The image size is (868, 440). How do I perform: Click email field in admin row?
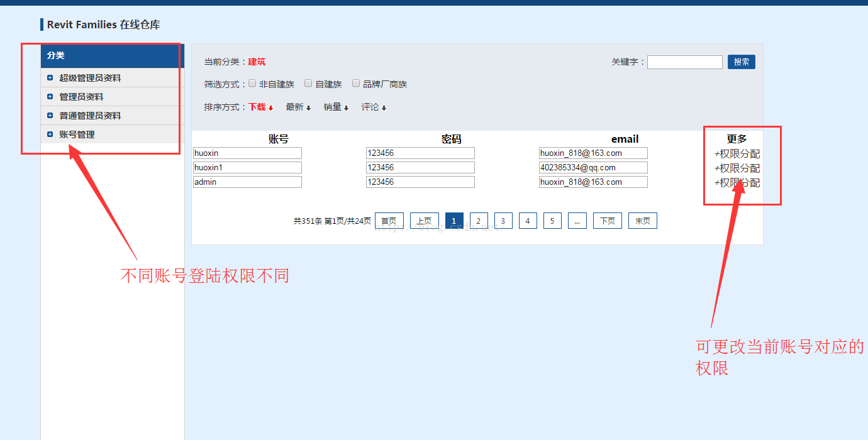click(593, 182)
